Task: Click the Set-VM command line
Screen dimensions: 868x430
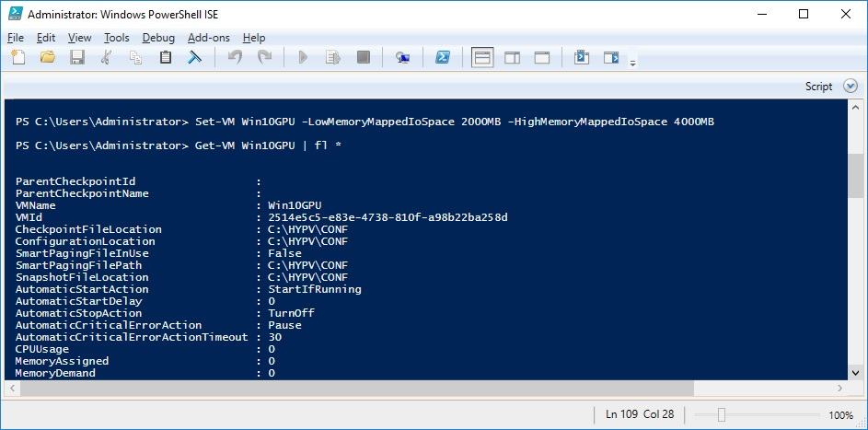Action: pos(365,122)
